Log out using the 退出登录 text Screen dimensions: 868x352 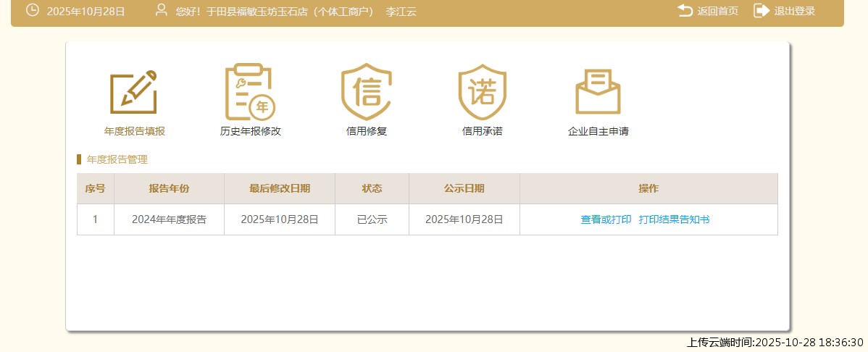pos(794,11)
